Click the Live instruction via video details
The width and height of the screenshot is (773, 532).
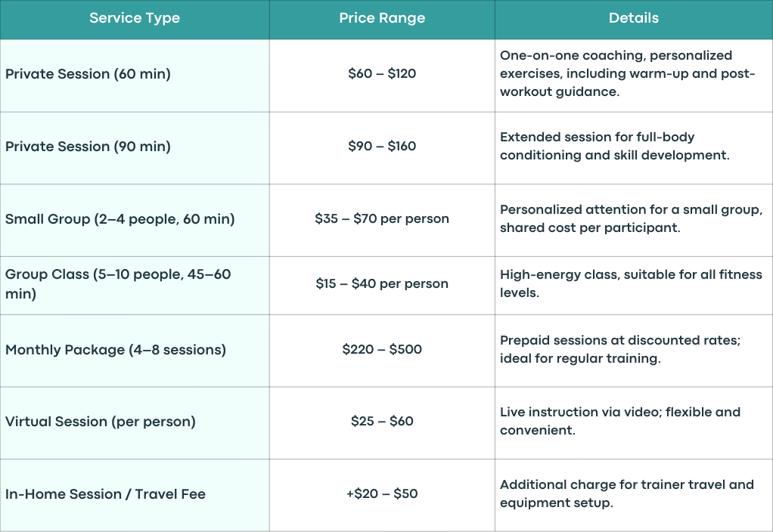620,421
